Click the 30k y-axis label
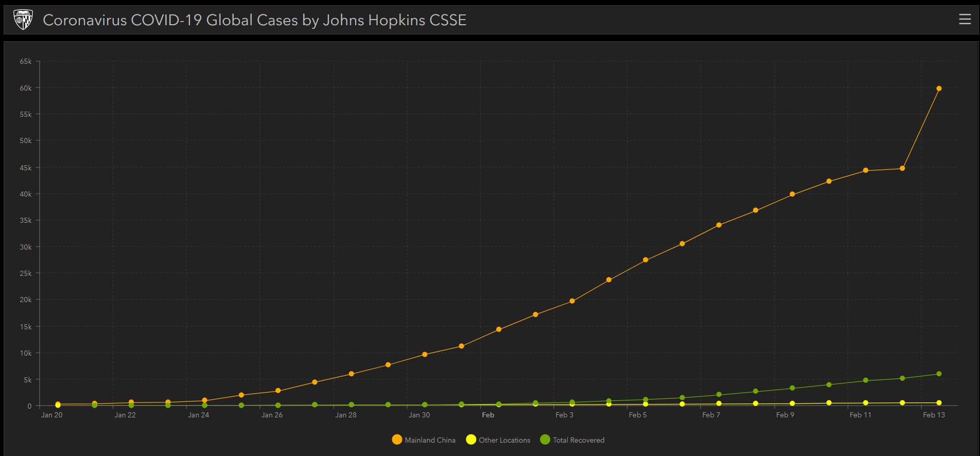Image resolution: width=980 pixels, height=456 pixels. coord(26,247)
